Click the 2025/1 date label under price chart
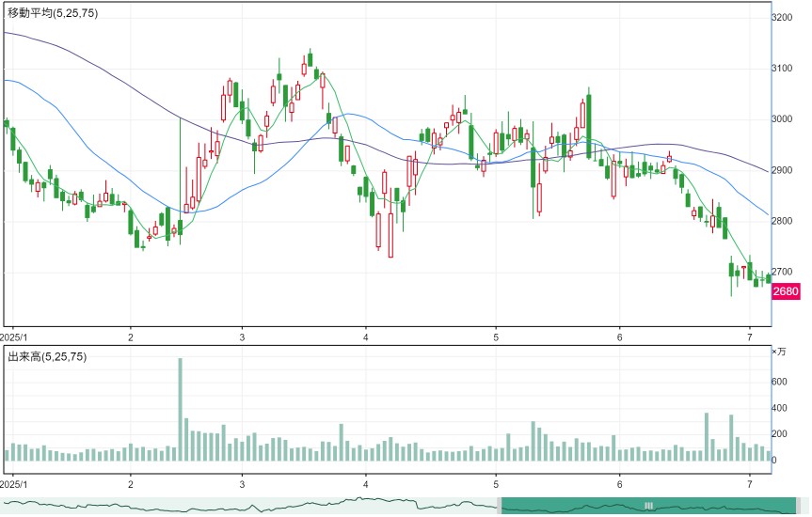Image resolution: width=812 pixels, height=517 pixels. [13, 337]
